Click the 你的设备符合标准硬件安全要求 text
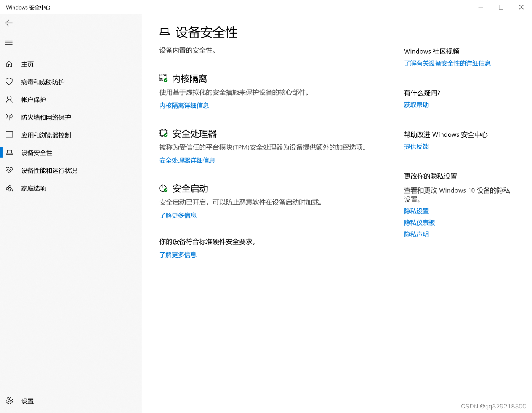532x413 pixels. 207,242
